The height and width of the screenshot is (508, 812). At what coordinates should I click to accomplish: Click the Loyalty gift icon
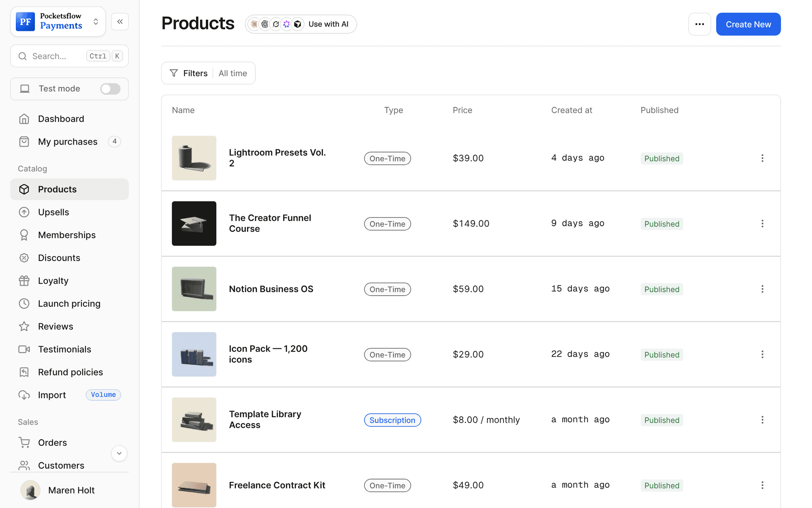24,281
